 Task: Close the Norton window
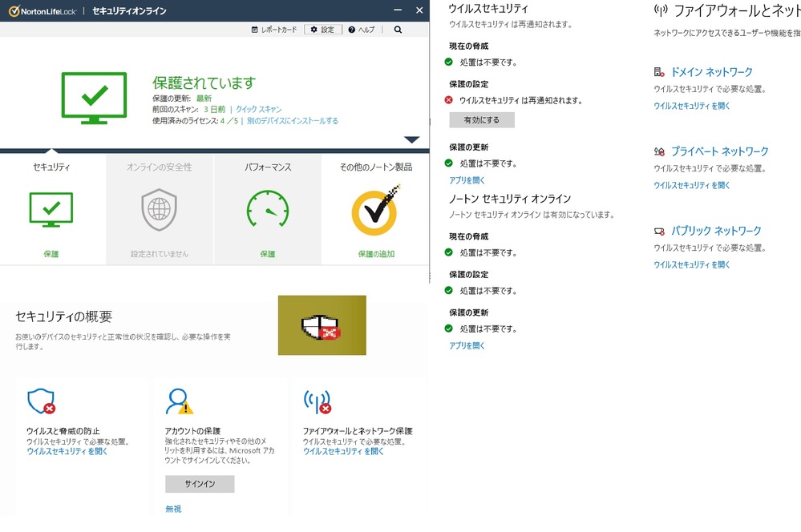(x=419, y=10)
